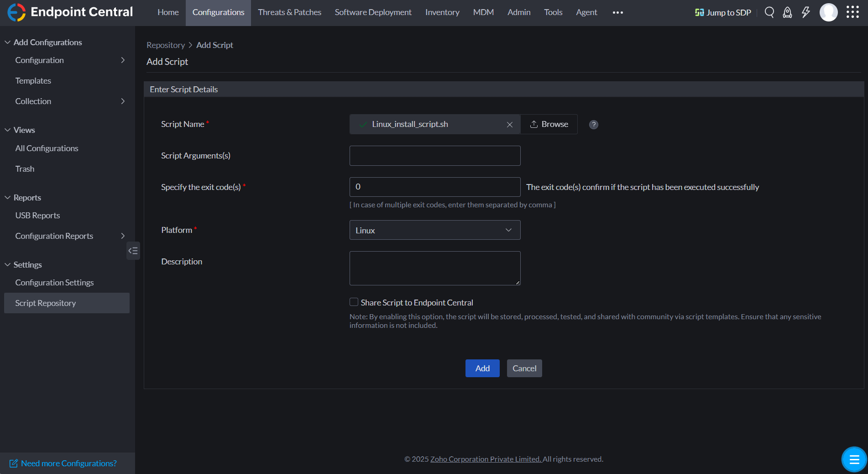Remove the uploaded Linux_install_script.sh file
This screenshot has width=868, height=474.
[x=510, y=125]
